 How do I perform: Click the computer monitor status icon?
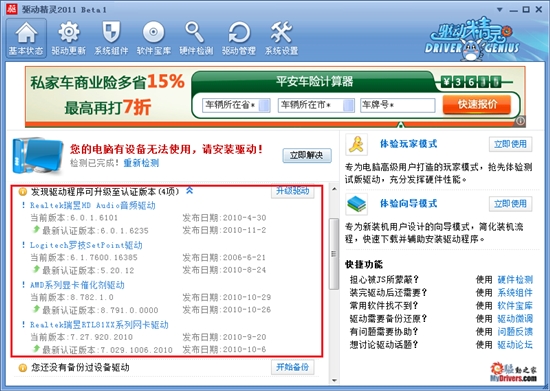[x=38, y=155]
